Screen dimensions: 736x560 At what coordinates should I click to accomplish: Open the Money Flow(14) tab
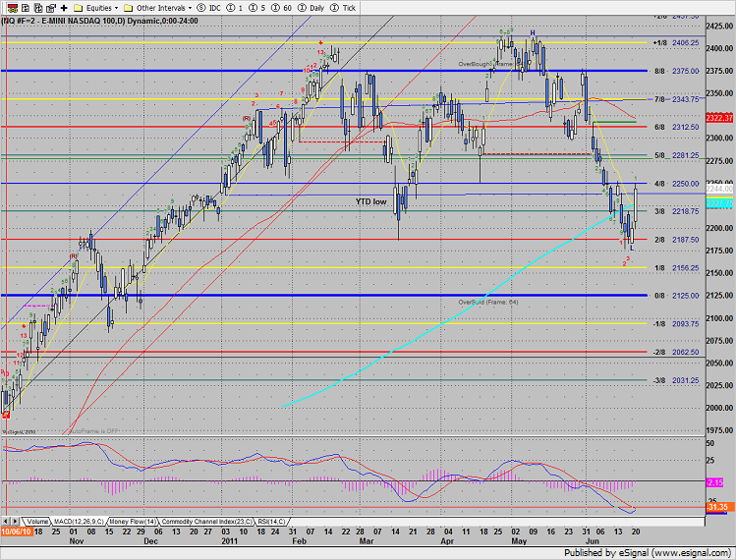pyautogui.click(x=134, y=521)
